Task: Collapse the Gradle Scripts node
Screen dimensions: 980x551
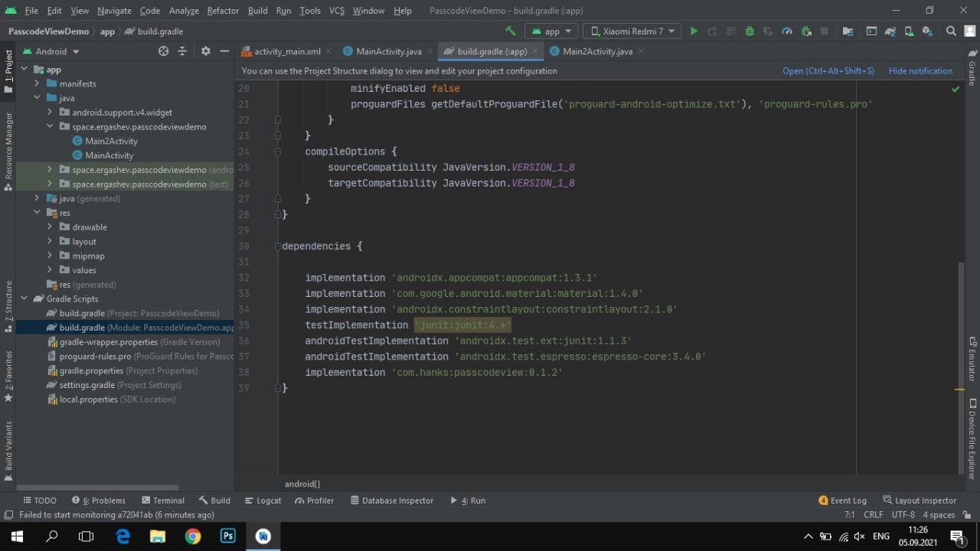Action: 24,298
